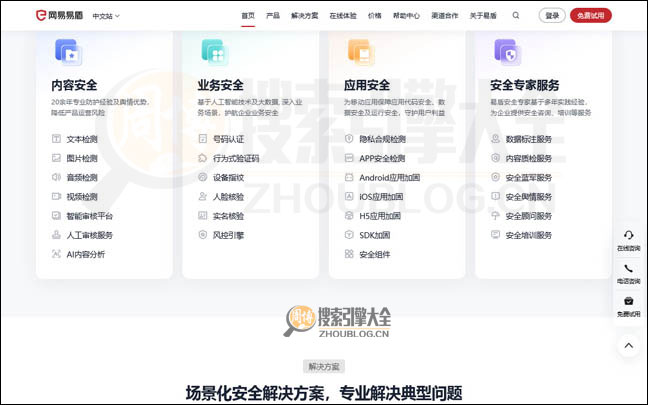Screen dimensions: 648x405
Task: Open the 风控引擎 link
Action: (x=228, y=235)
